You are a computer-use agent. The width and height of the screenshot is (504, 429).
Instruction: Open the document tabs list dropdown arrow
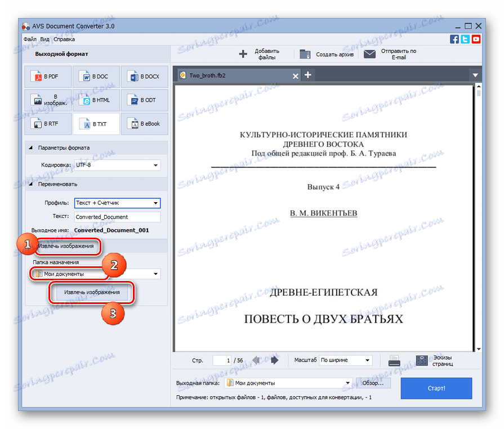pyautogui.click(x=475, y=75)
